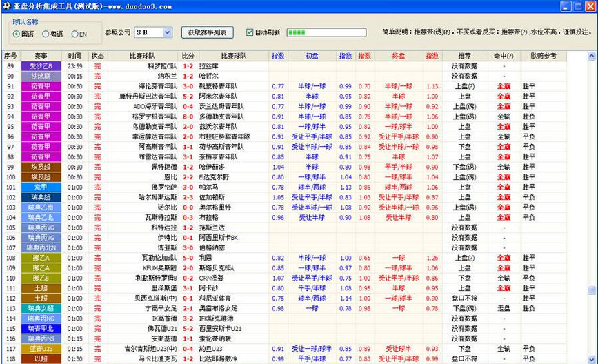This screenshot has width=598, height=364.
Task: Select the 瑞典超 league cell
Action: click(41, 197)
